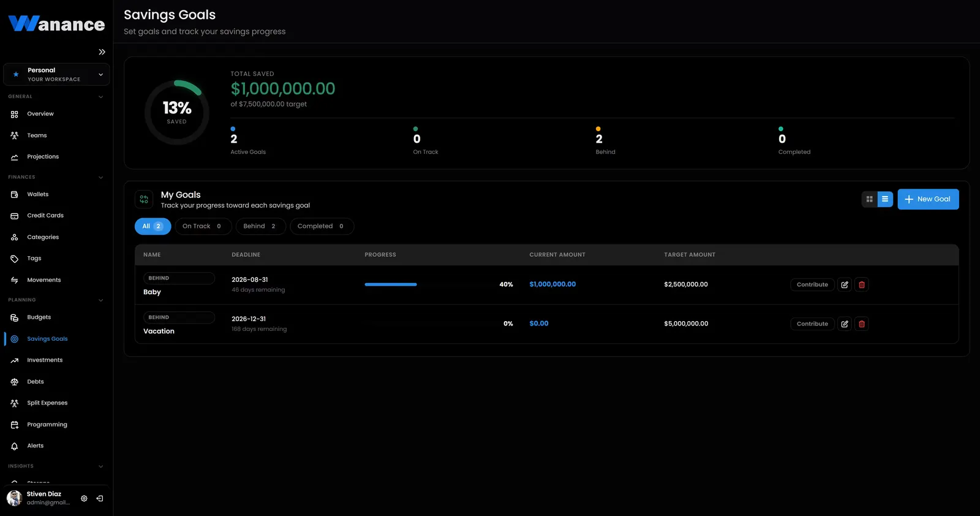Click Stiven Diaz profile avatar

tap(14, 498)
